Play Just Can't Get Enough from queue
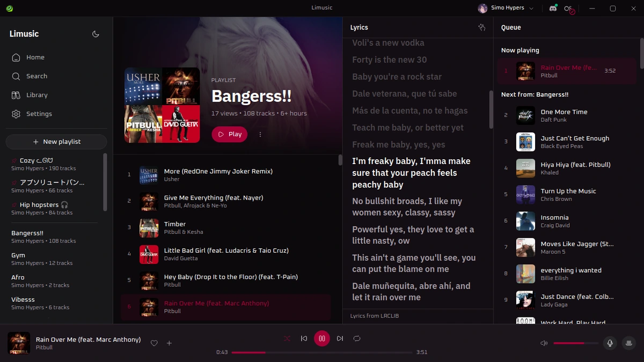 tap(567, 142)
